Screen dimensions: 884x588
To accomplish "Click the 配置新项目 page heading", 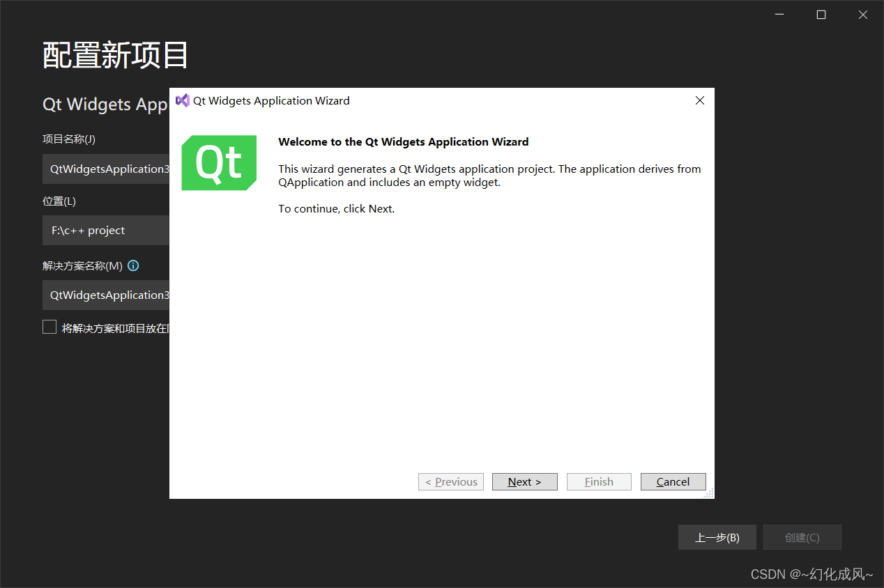I will point(116,55).
